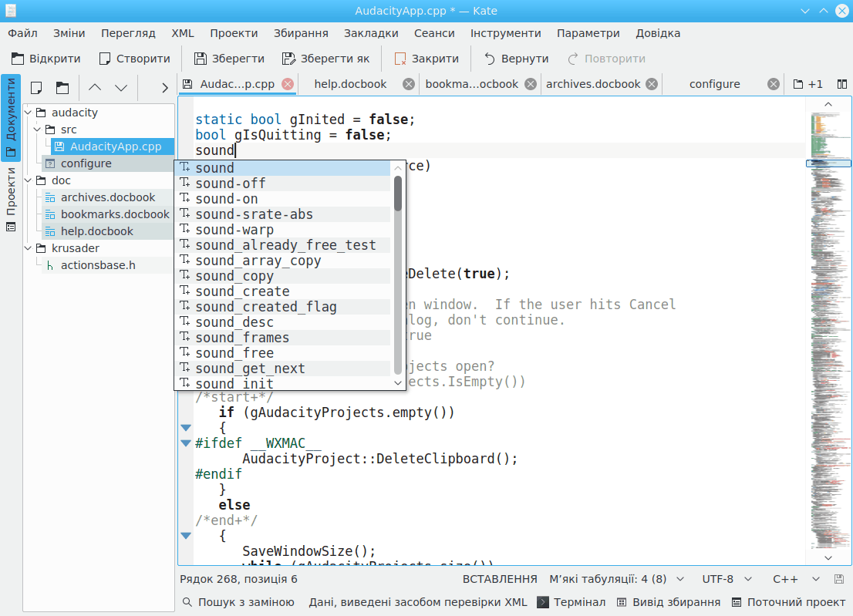
Task: Collapse the audacity tree folder
Action: (x=29, y=113)
